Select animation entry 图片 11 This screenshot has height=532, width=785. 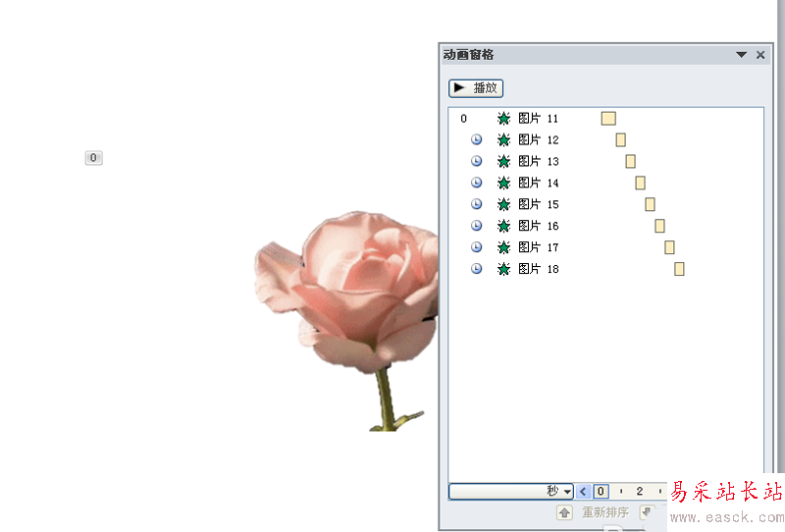(605, 119)
